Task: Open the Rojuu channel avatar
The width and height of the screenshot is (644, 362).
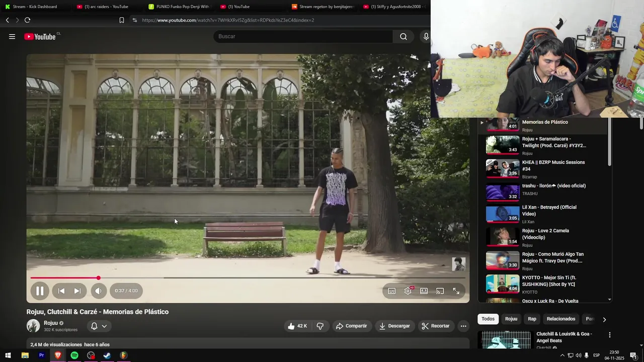Action: pyautogui.click(x=33, y=326)
